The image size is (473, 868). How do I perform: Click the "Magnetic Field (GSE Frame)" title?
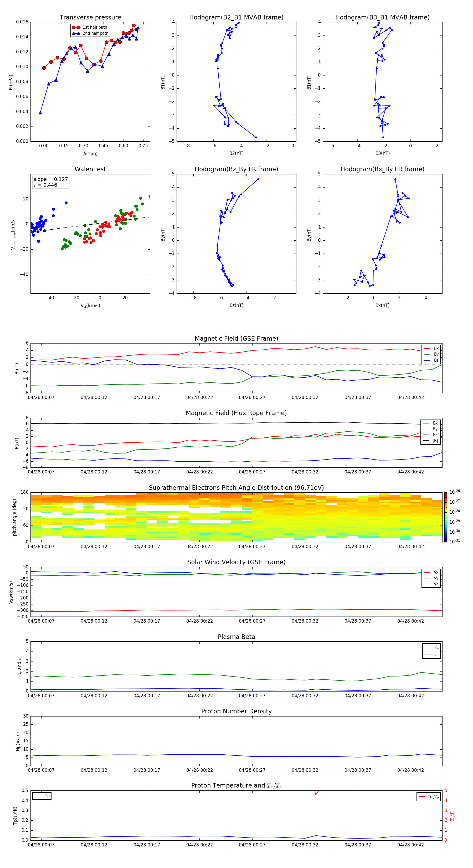coord(236,338)
